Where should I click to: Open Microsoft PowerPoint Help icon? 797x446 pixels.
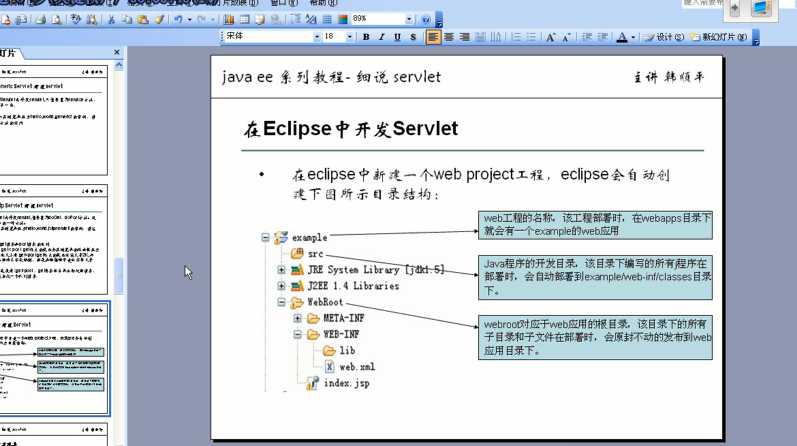pos(426,20)
